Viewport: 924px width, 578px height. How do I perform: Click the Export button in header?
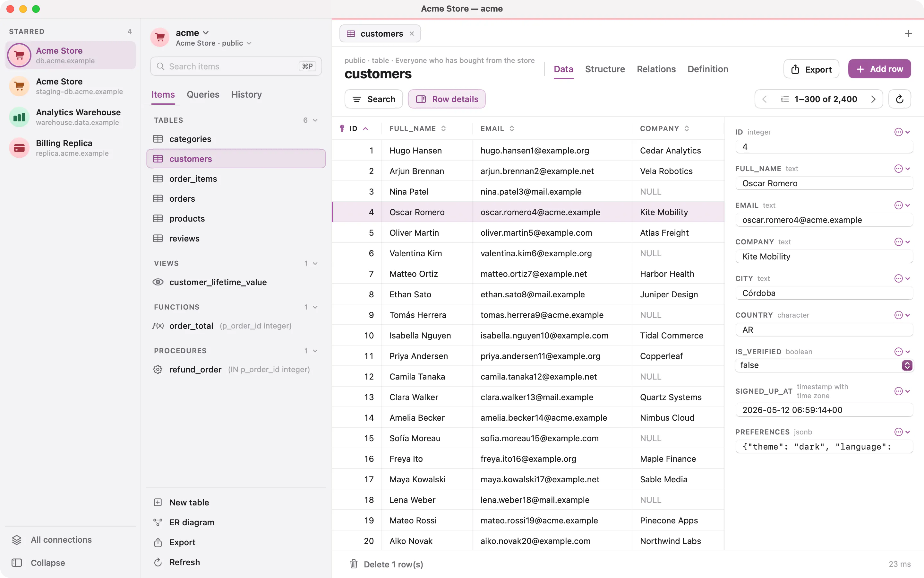tap(811, 69)
